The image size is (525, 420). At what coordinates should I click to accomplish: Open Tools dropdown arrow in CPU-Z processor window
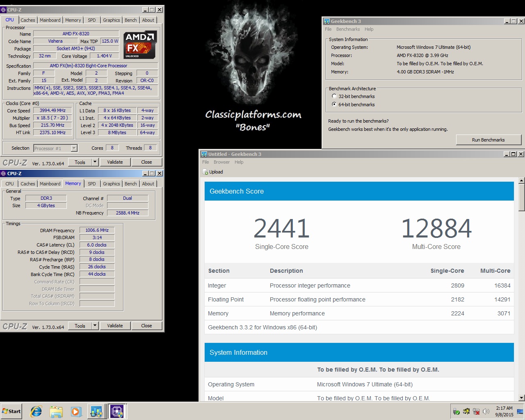(95, 162)
